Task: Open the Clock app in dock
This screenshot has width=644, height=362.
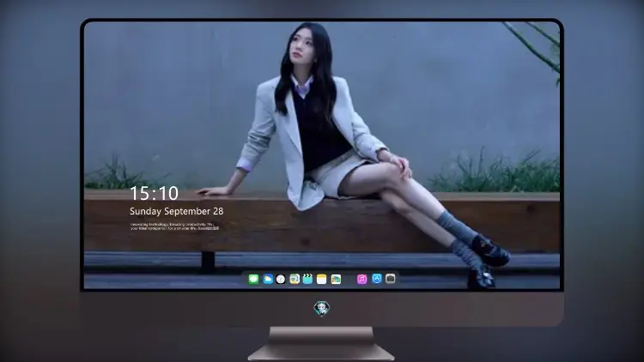Action: click(281, 280)
